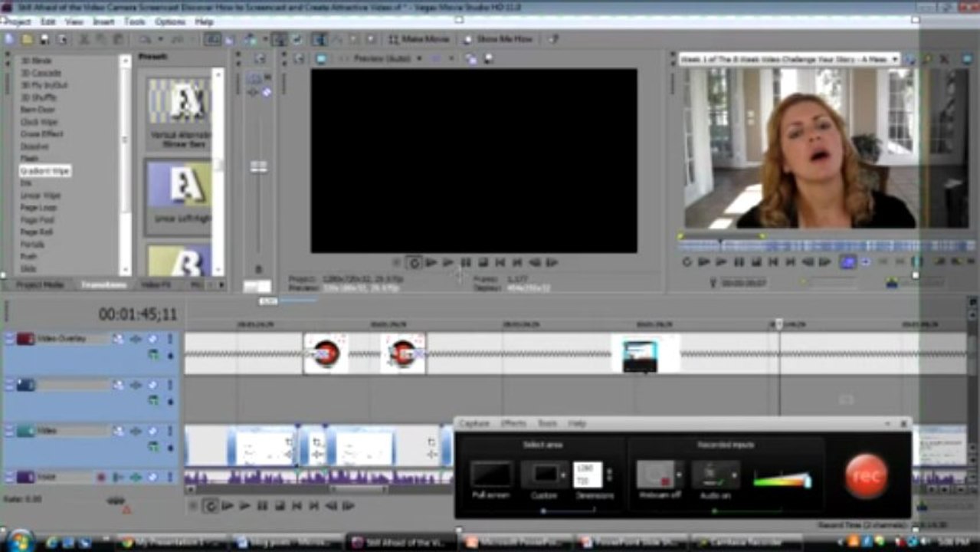Switch to the Transitions tab

coord(104,284)
